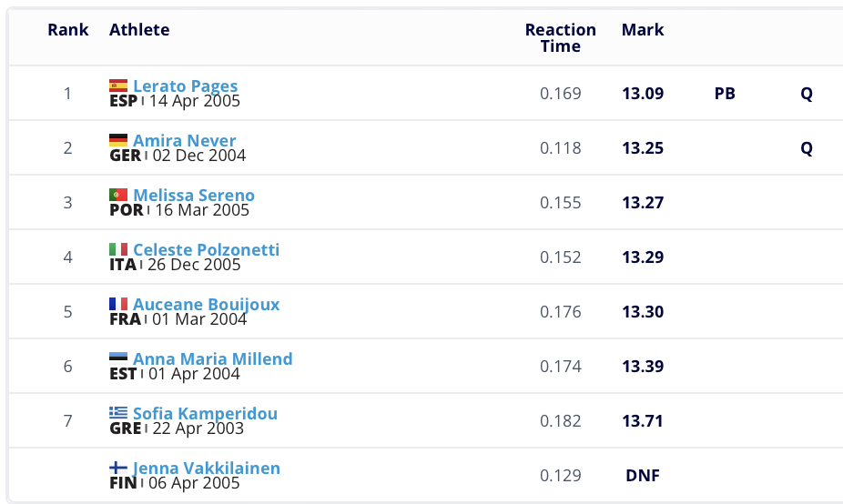Open Amira Never athlete profile
Viewport: 843px width, 504px height.
click(x=184, y=141)
